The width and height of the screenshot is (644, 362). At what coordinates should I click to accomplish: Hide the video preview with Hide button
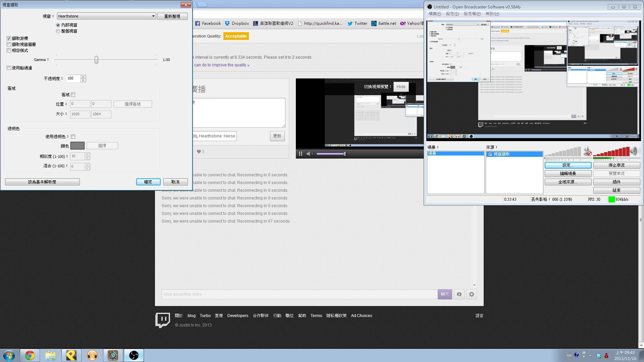coord(401,87)
